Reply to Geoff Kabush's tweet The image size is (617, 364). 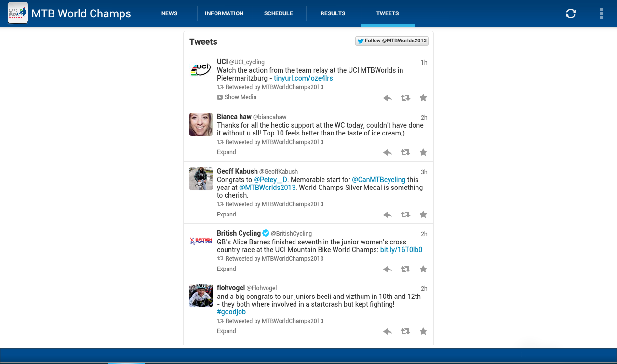(x=388, y=215)
